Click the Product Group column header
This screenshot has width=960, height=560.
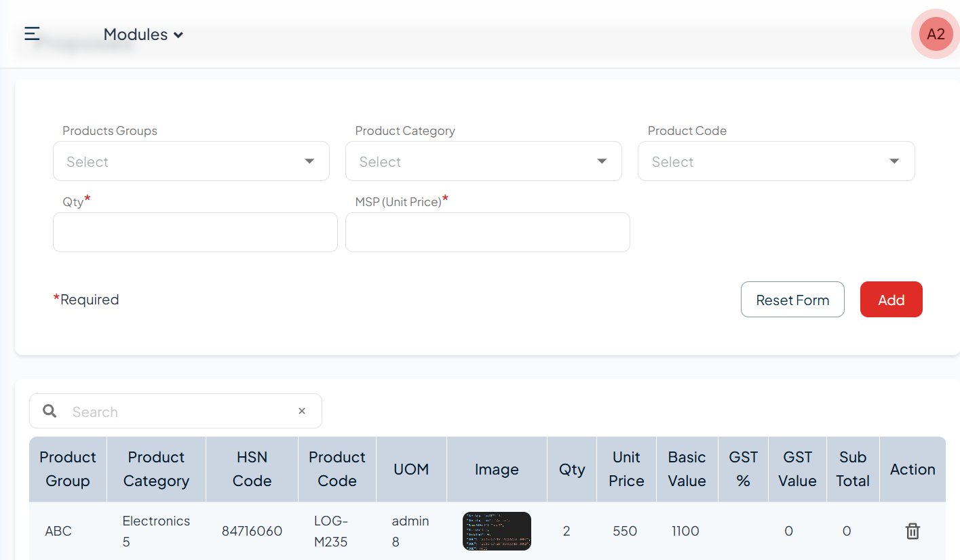[x=68, y=469]
